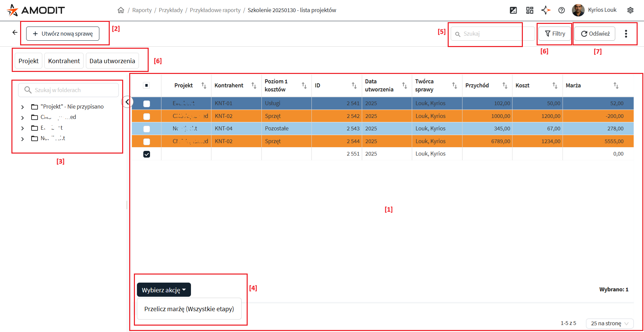Click the back arrow icon

(15, 33)
